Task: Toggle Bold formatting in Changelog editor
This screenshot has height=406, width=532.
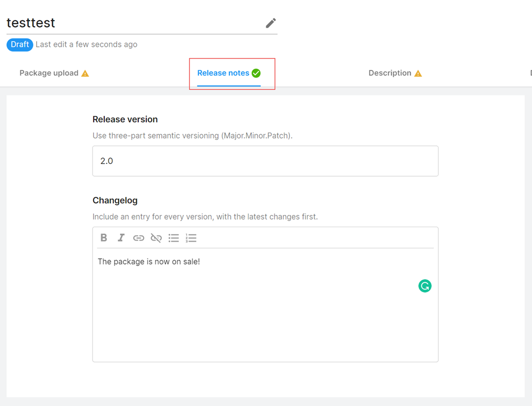Action: point(104,238)
